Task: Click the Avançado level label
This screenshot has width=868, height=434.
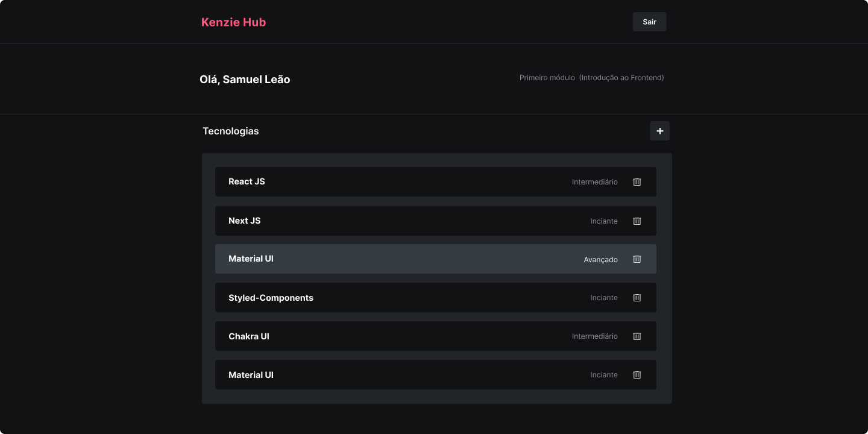Action: [601, 260]
